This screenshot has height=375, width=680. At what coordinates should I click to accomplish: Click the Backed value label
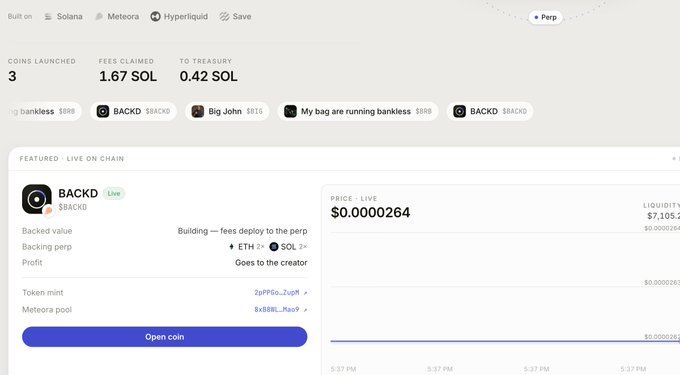(47, 231)
